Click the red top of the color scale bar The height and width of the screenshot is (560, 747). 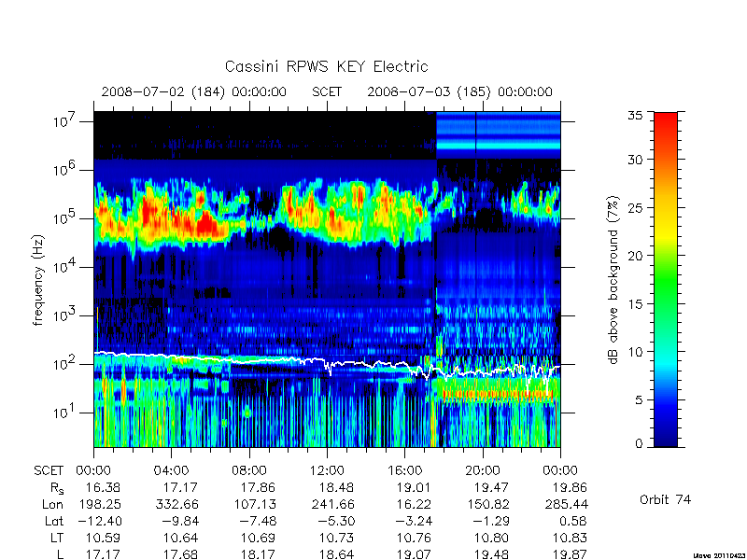tap(666, 119)
